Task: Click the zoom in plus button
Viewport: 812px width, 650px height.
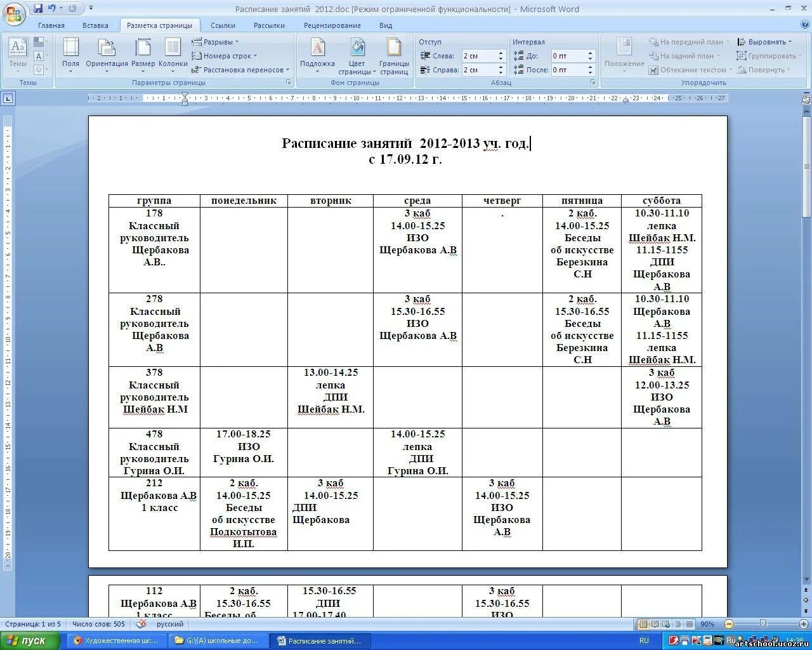Action: point(804,624)
